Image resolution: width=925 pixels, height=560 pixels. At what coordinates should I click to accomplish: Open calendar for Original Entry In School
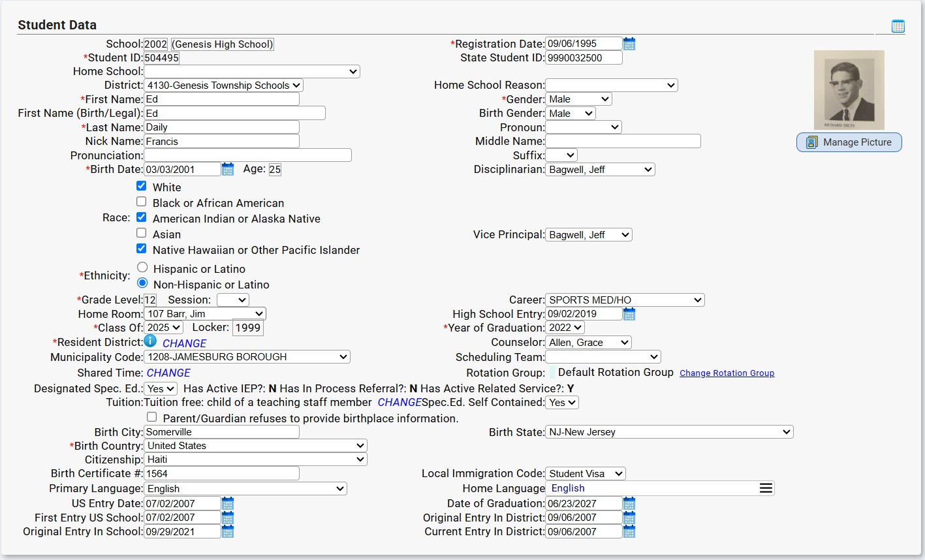228,531
